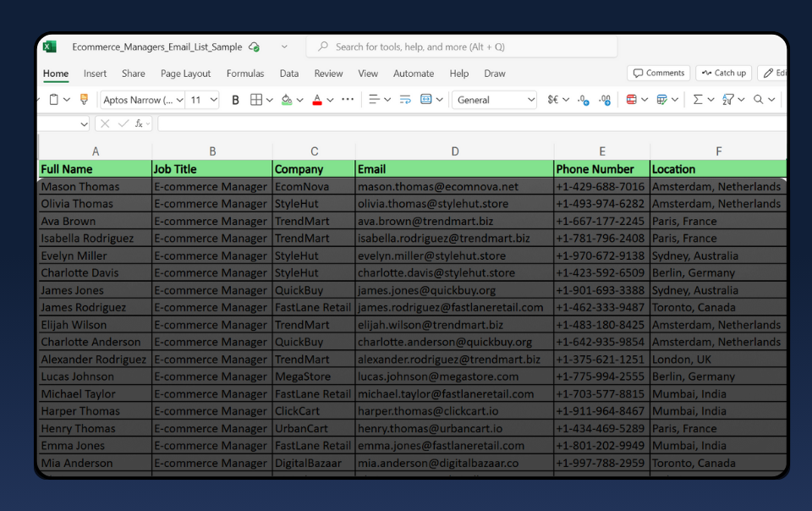Click the AutoSum sigma icon
Image resolution: width=812 pixels, height=511 pixels.
pos(698,99)
